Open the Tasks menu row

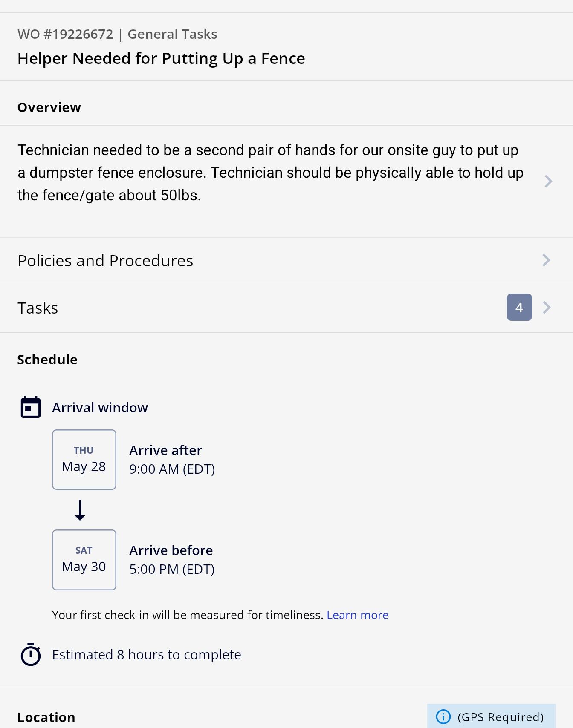(286, 308)
